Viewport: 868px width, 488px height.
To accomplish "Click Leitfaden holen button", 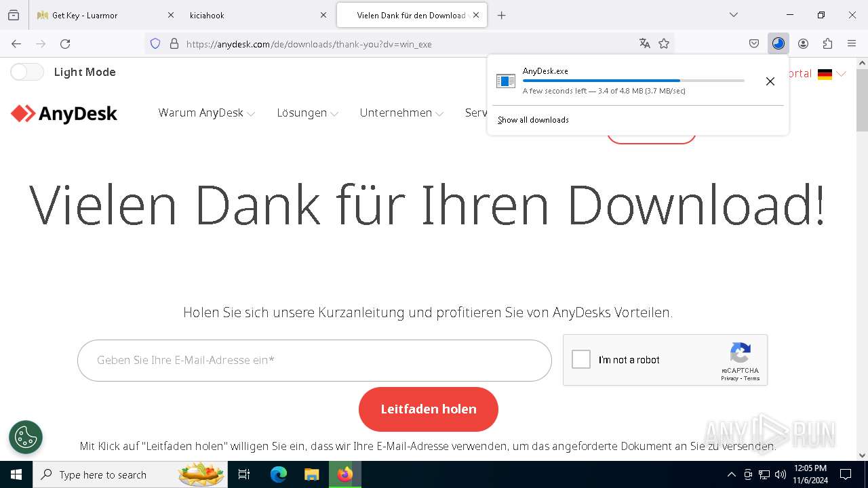I will tap(429, 409).
